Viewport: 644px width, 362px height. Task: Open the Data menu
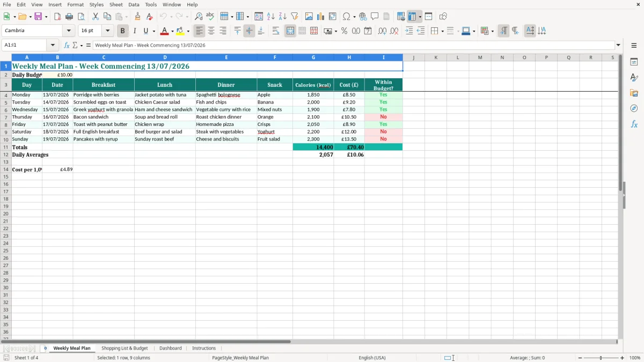pos(134,4)
